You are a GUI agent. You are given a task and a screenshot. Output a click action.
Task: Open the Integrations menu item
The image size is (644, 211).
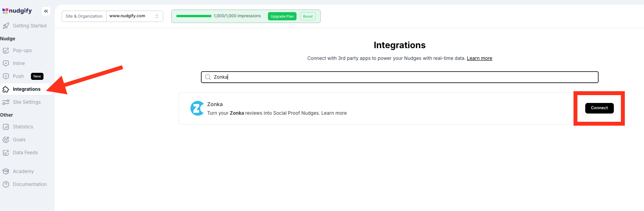[x=27, y=89]
